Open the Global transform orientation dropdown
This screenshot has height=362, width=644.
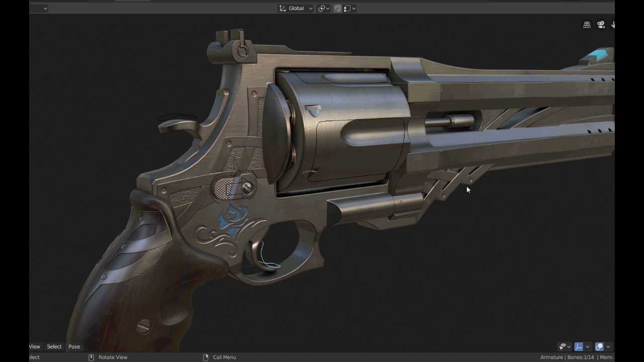296,9
